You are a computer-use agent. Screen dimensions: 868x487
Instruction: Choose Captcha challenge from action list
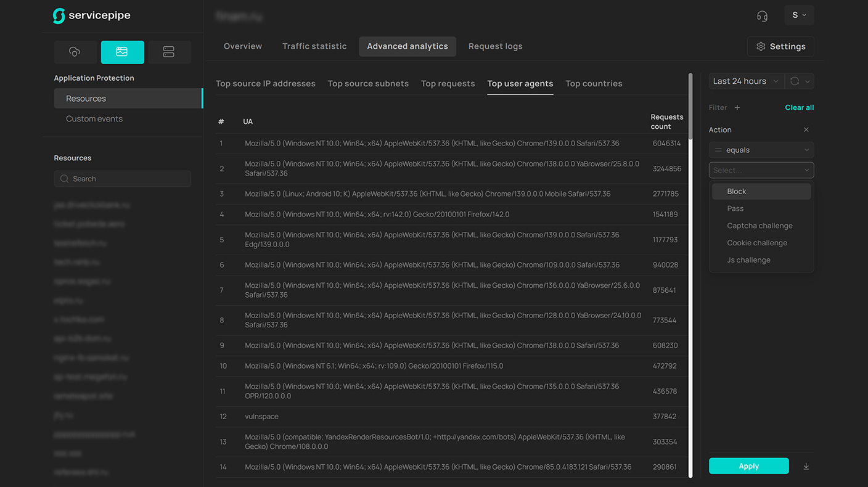click(x=759, y=226)
